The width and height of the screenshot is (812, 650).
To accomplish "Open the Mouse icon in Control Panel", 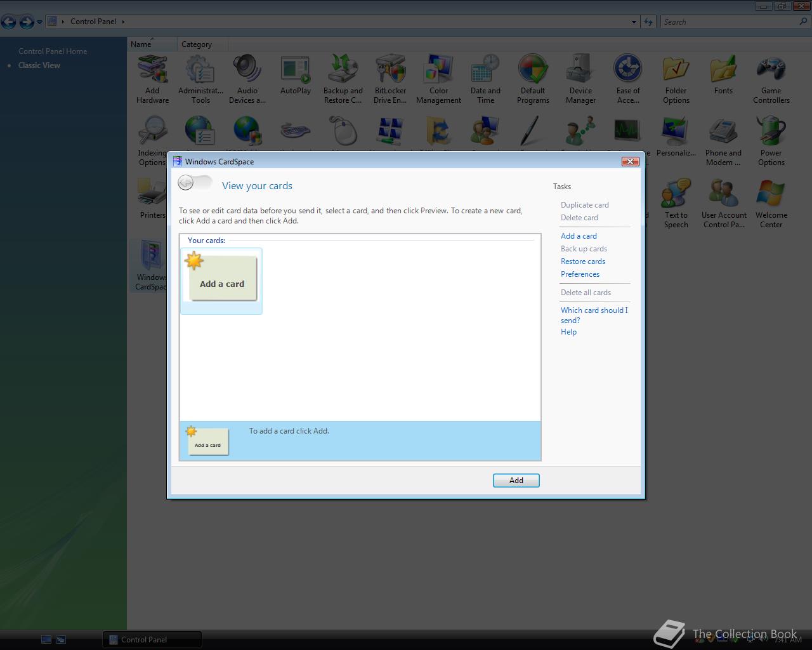I will point(343,132).
